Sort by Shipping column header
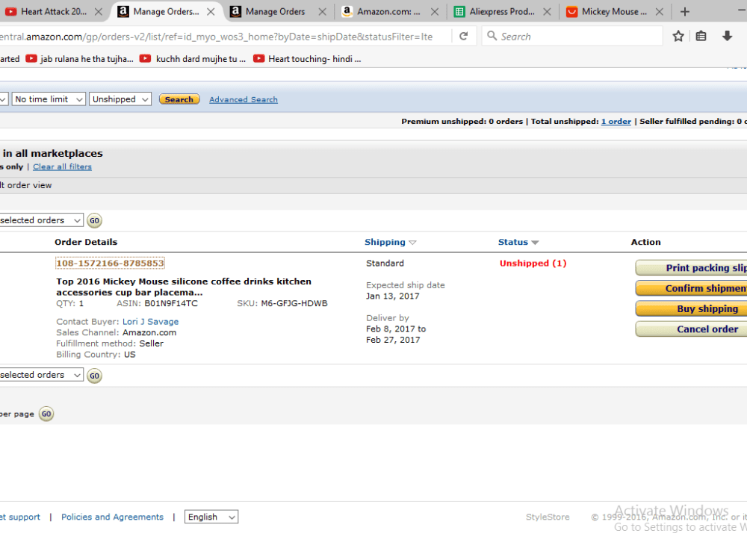The image size is (747, 560). 385,242
